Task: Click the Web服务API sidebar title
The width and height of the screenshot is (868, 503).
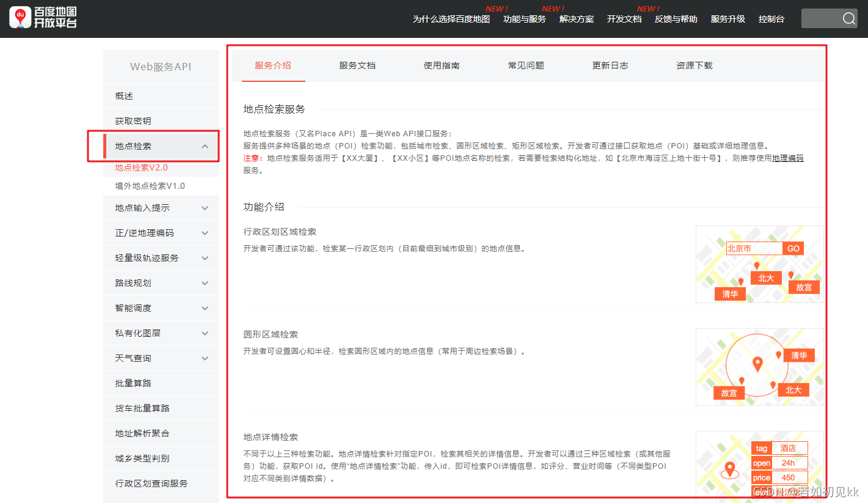Action: coord(161,67)
